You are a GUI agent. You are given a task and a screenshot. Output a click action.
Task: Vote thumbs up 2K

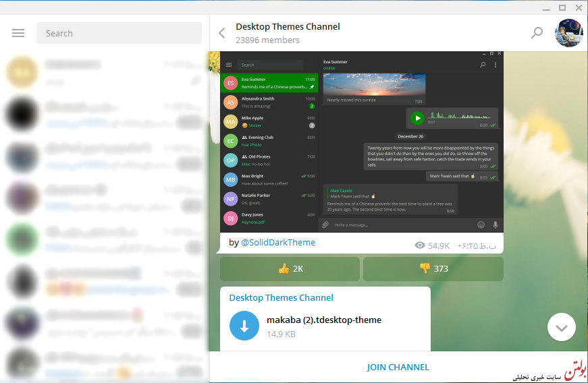[290, 269]
